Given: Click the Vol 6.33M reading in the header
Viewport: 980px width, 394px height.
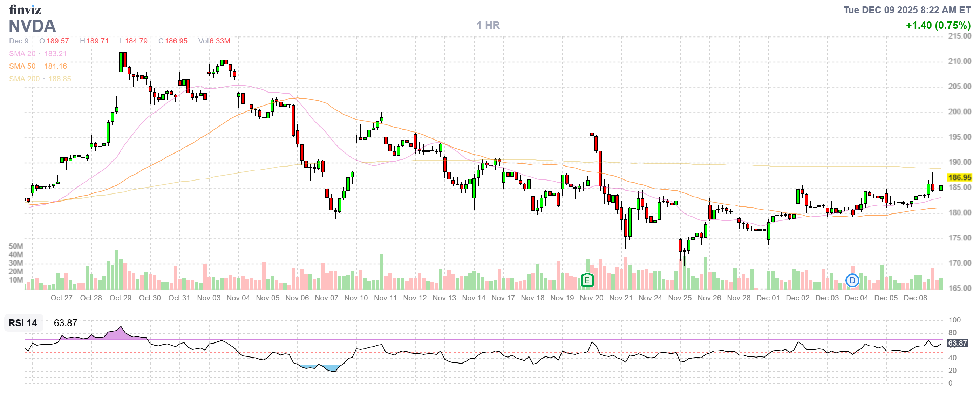Looking at the screenshot, I should click(x=214, y=41).
